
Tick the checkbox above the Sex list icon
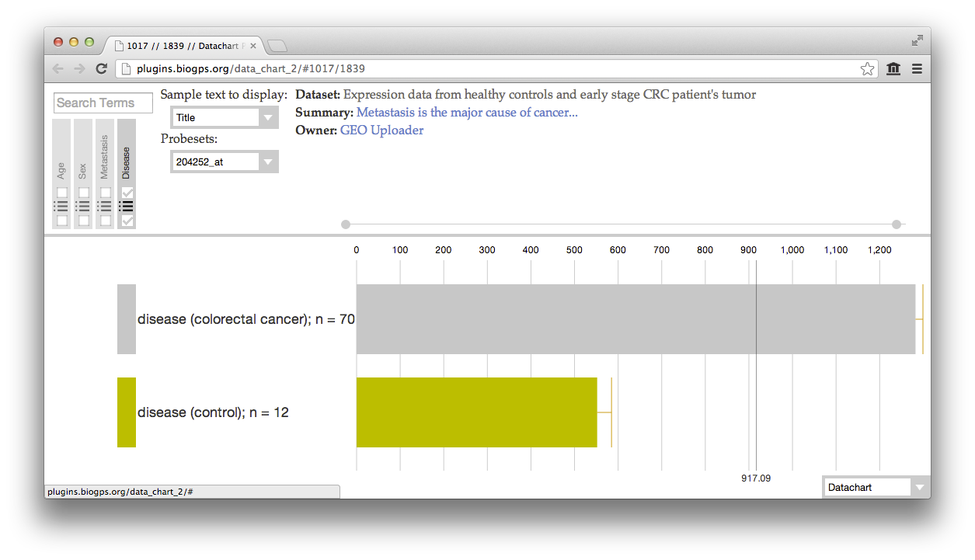[84, 193]
